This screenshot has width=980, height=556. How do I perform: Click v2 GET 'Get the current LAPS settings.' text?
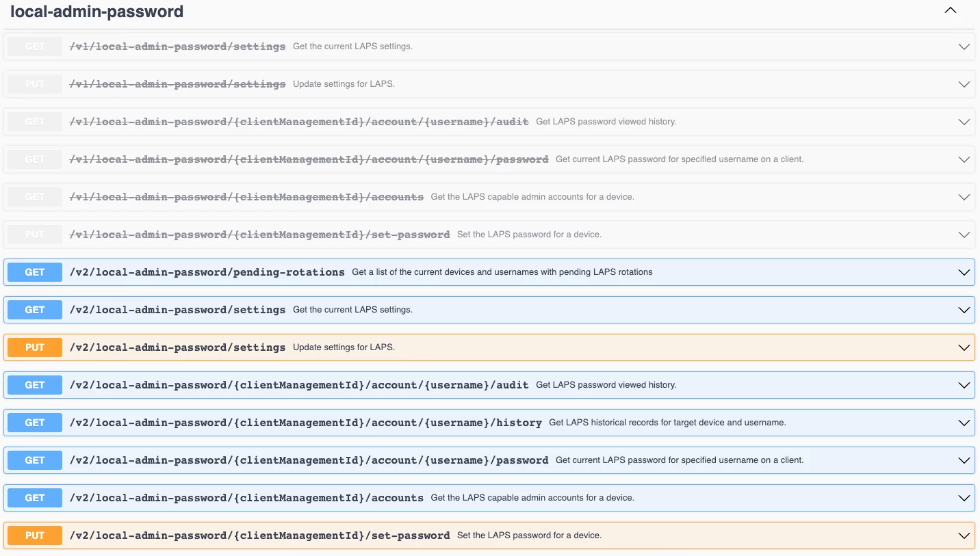[x=353, y=310]
